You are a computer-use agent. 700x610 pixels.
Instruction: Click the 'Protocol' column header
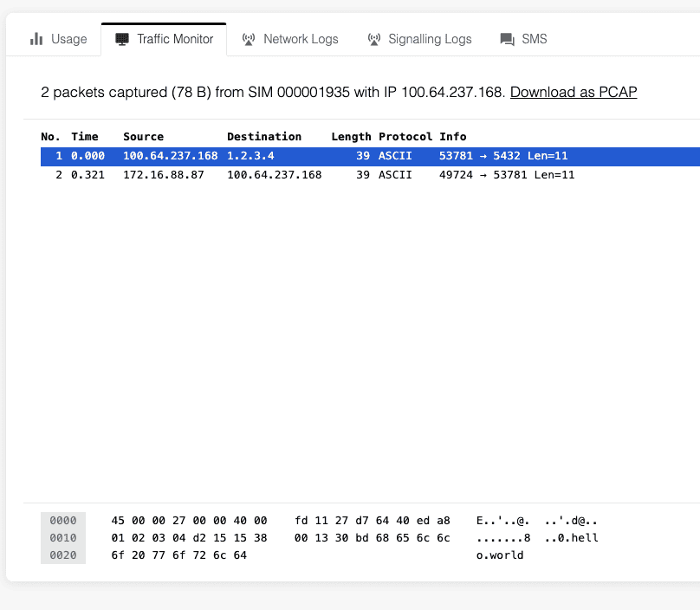pos(405,137)
